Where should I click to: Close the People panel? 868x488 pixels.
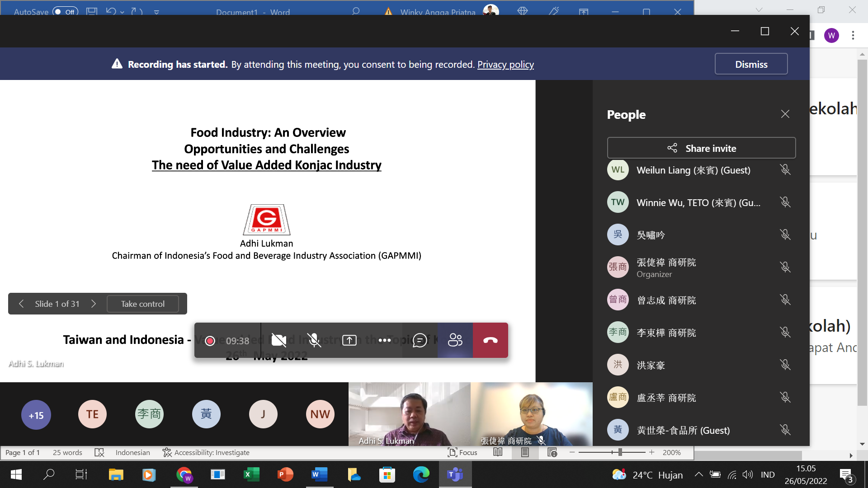[785, 114]
